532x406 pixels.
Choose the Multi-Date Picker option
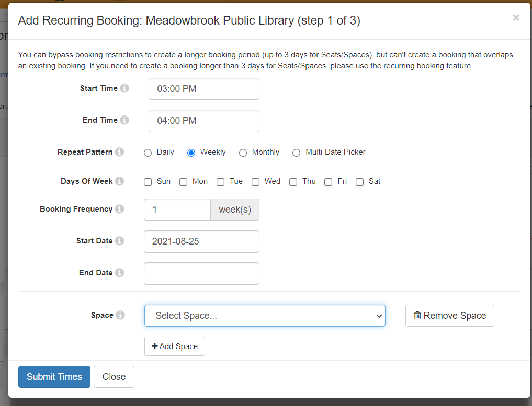click(x=296, y=153)
